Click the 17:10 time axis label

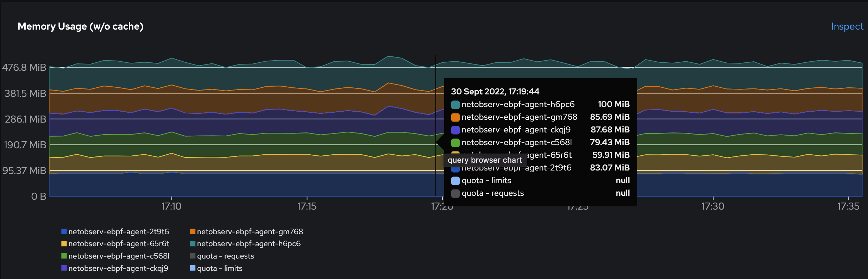tap(171, 206)
